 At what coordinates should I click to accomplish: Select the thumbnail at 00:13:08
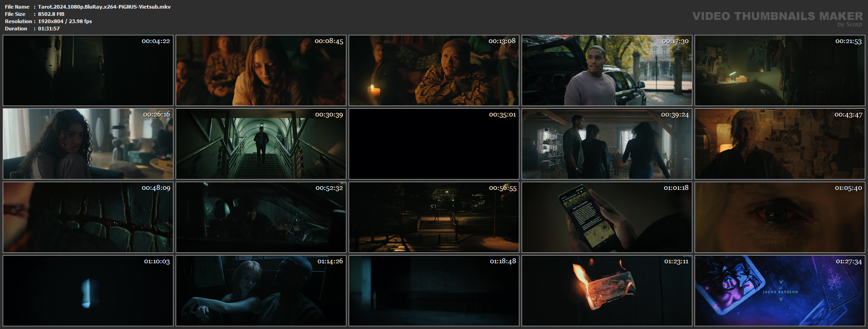[434, 70]
